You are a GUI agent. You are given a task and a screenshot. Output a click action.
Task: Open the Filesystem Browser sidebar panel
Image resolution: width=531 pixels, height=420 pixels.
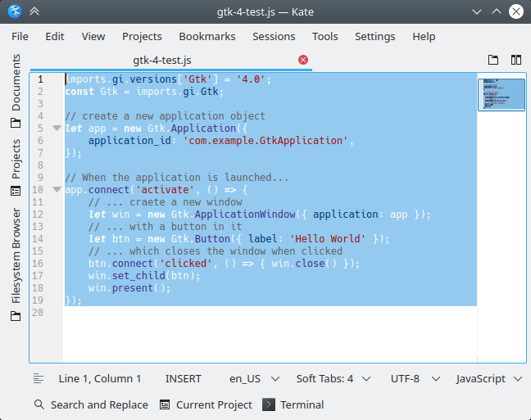pyautogui.click(x=16, y=264)
